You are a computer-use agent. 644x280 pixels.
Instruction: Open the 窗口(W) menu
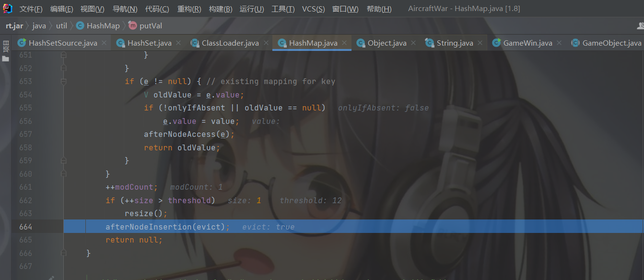(x=345, y=9)
